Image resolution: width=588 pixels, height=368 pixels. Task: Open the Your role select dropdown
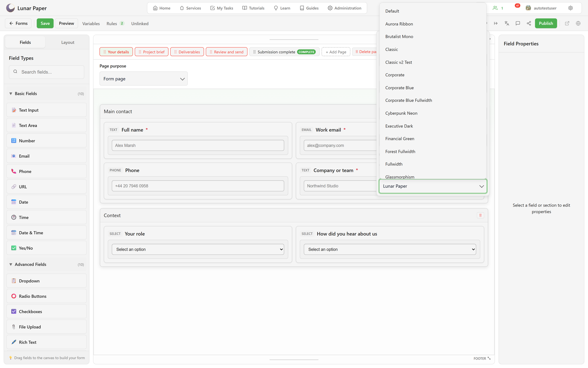coord(198,249)
